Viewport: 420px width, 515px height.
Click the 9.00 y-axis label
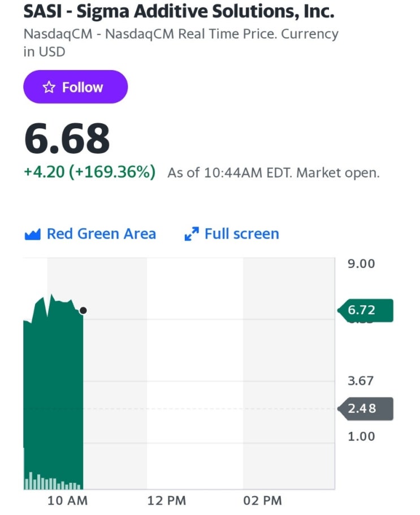pyautogui.click(x=361, y=264)
